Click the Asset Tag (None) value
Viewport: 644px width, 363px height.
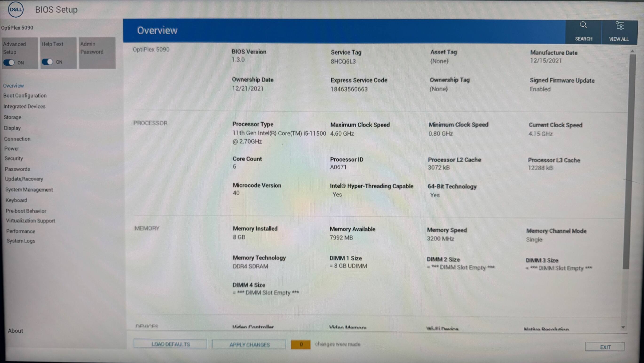point(439,61)
